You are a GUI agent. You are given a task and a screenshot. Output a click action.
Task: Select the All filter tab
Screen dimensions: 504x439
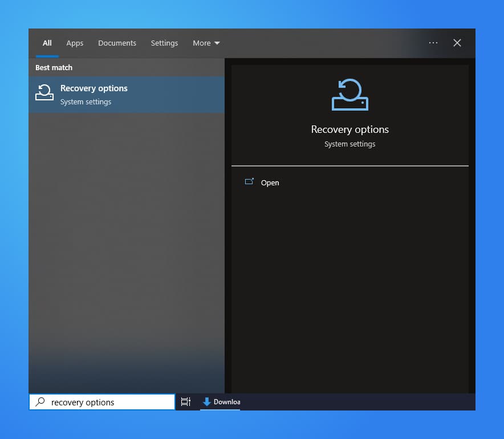pos(47,43)
